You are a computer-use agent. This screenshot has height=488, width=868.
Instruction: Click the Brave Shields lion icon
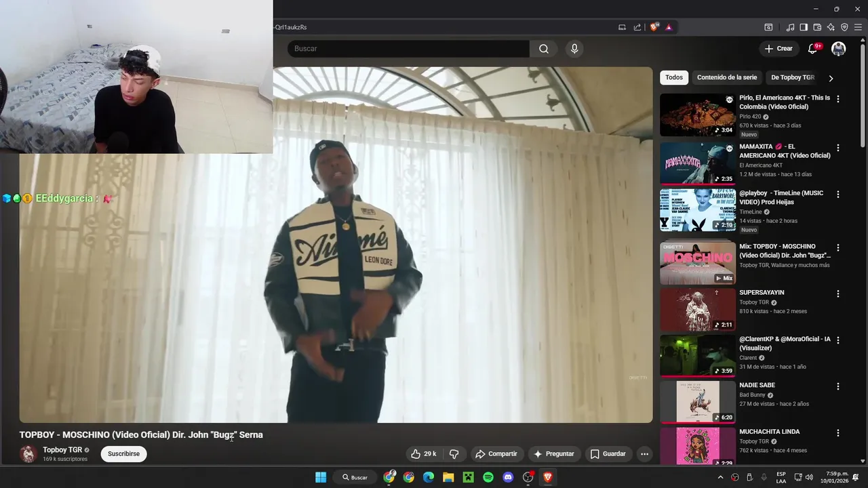point(654,27)
